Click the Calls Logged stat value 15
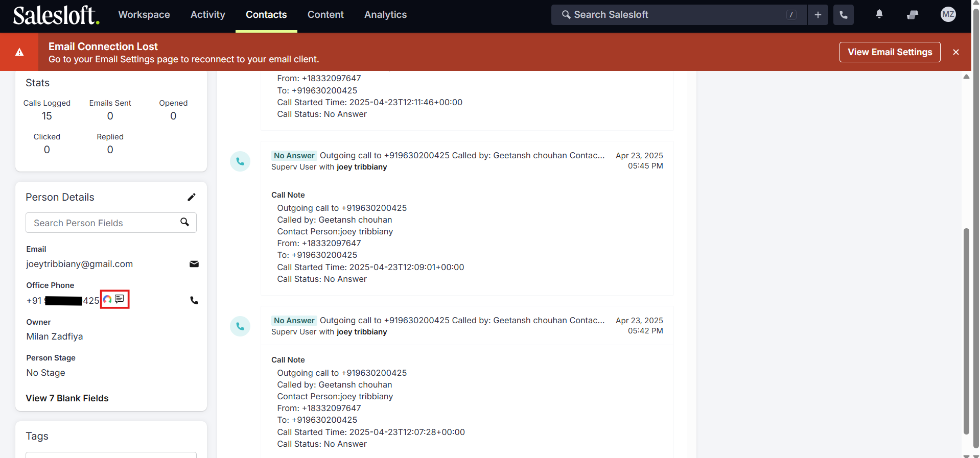The width and height of the screenshot is (980, 458). tap(47, 116)
